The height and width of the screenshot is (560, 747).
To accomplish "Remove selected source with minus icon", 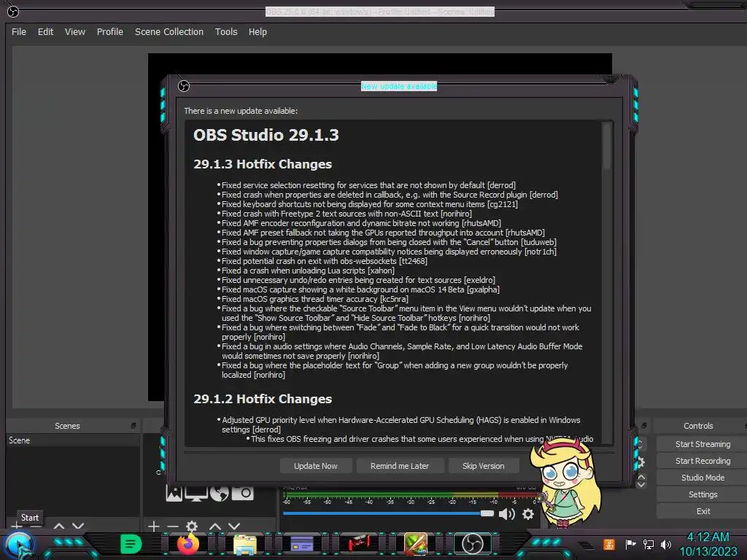I will (x=172, y=526).
